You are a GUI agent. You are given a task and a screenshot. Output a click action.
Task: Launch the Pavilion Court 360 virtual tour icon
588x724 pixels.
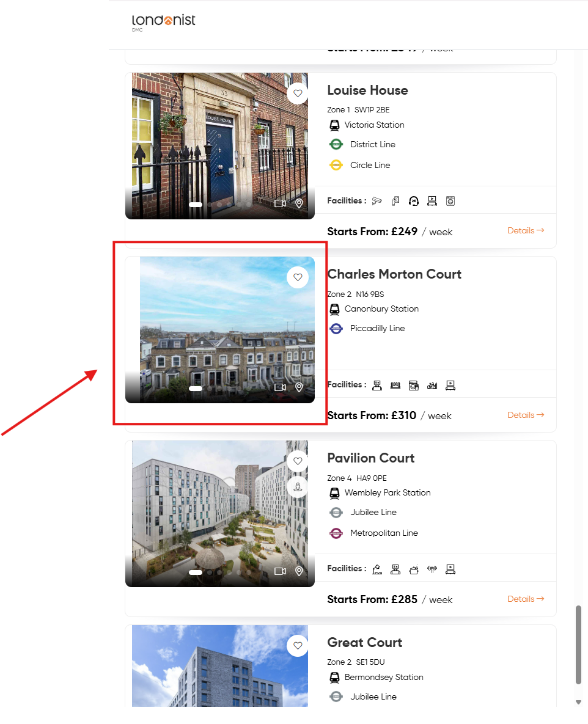click(298, 487)
